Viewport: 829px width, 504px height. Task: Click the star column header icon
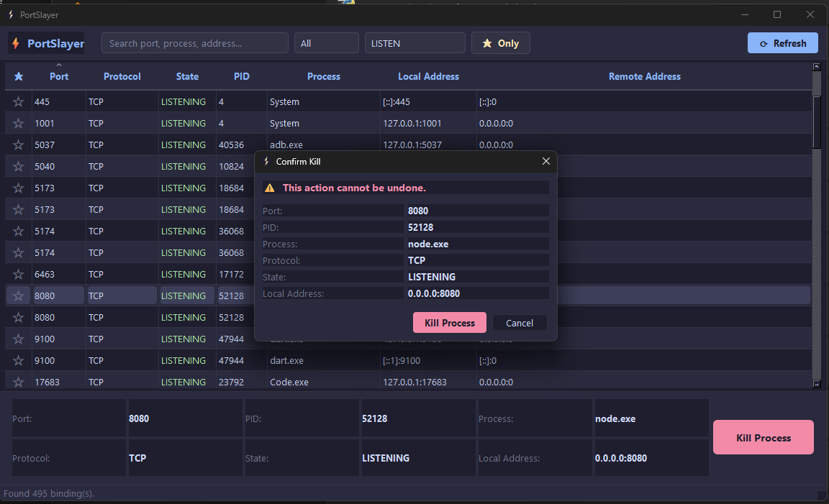point(19,77)
